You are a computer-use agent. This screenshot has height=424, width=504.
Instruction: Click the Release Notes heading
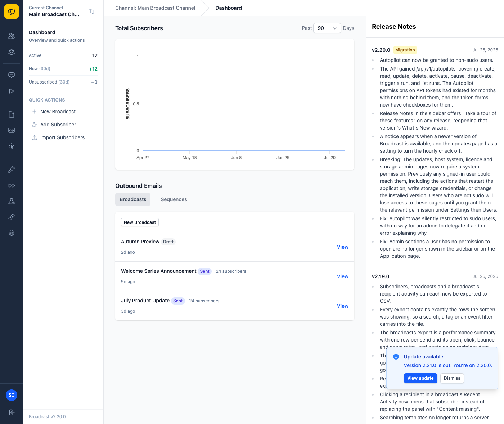pyautogui.click(x=394, y=27)
